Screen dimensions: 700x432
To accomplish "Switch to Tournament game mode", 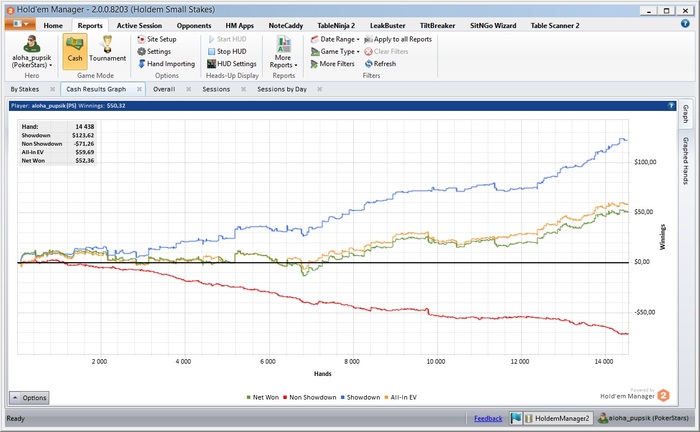I will [107, 48].
